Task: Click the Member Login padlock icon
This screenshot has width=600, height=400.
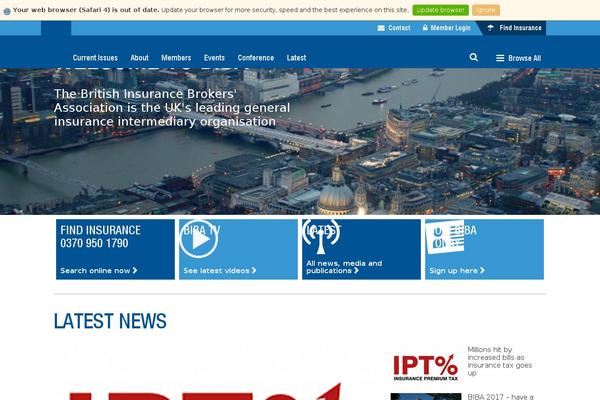Action: (x=425, y=28)
